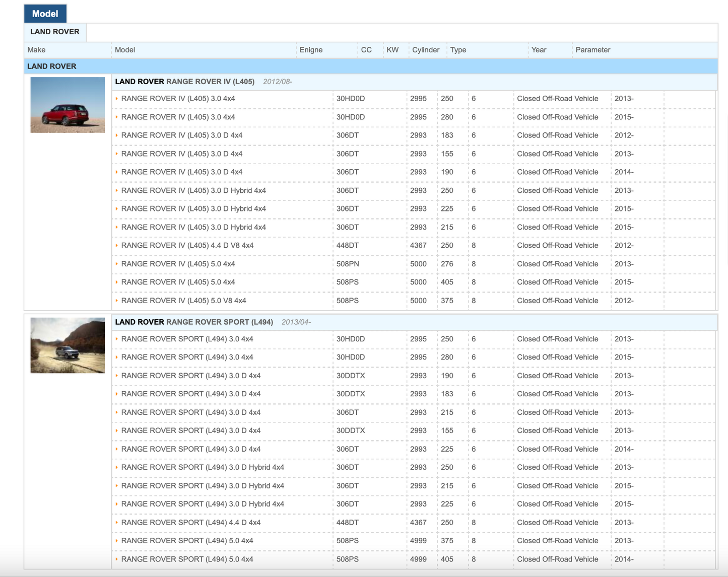
Task: Click KW value 183 in L405 3.0 D row
Action: tap(447, 135)
